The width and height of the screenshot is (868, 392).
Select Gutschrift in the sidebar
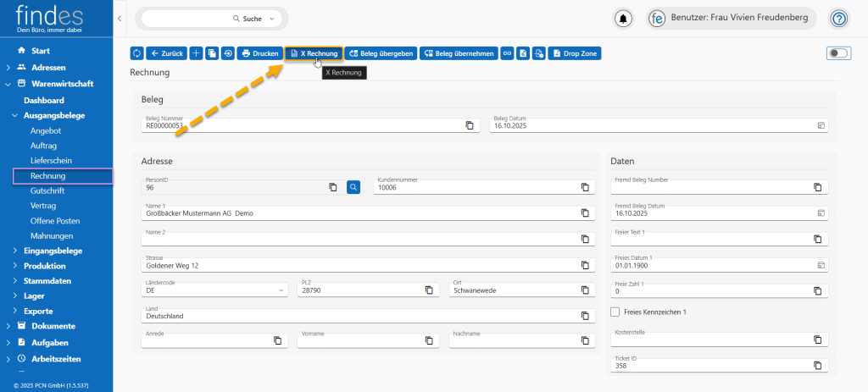47,191
